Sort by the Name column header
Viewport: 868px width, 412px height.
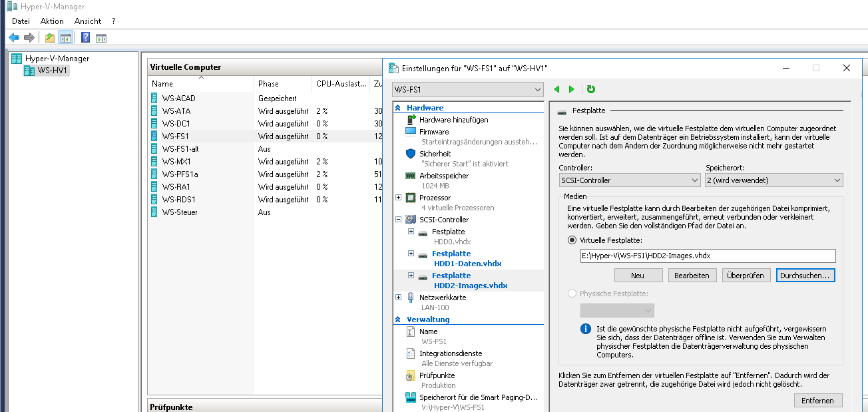201,84
